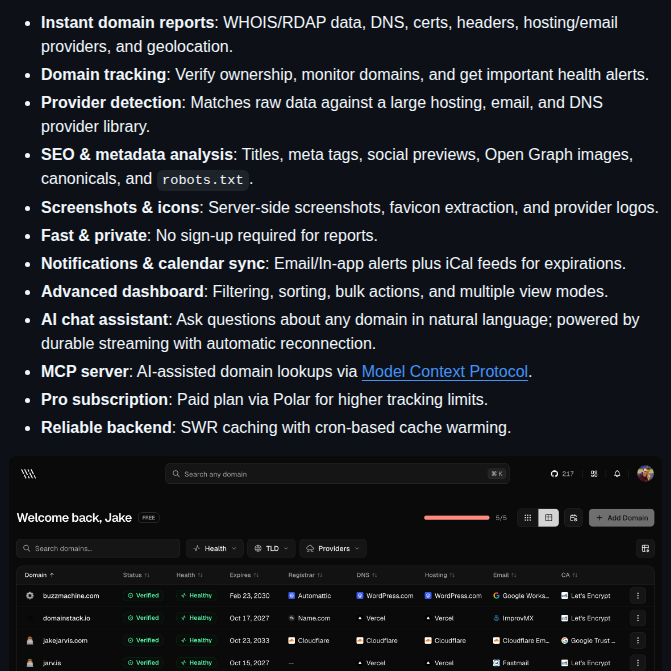
Task: Sort by DNS column header
Action: (367, 575)
